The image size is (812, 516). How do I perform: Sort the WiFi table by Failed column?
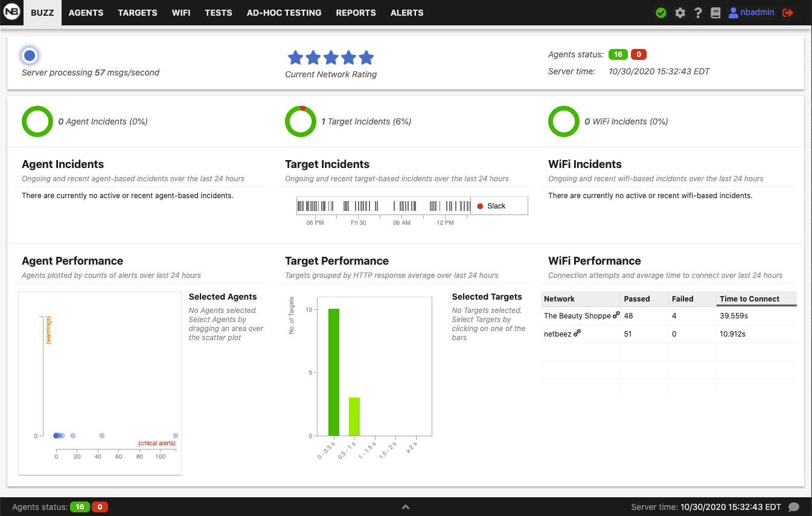click(x=684, y=298)
